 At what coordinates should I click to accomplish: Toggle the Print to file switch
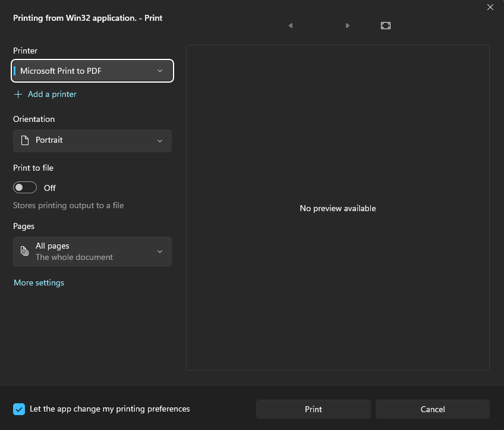(x=25, y=187)
